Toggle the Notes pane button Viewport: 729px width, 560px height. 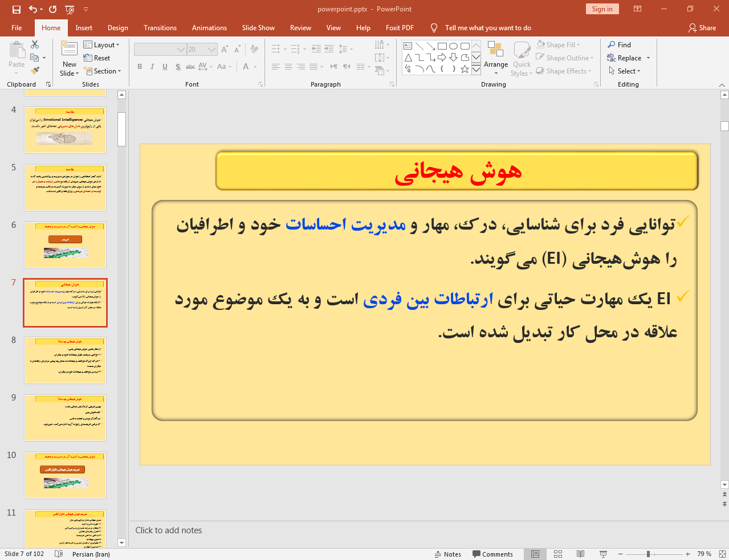click(447, 554)
